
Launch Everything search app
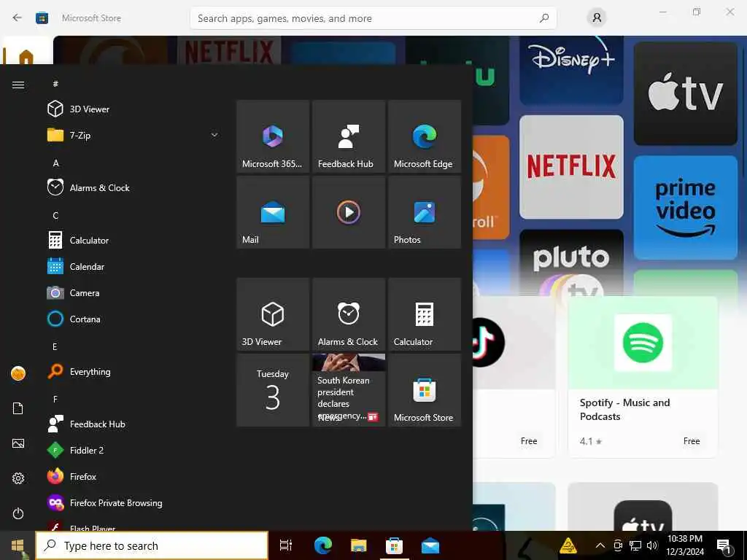point(133,371)
